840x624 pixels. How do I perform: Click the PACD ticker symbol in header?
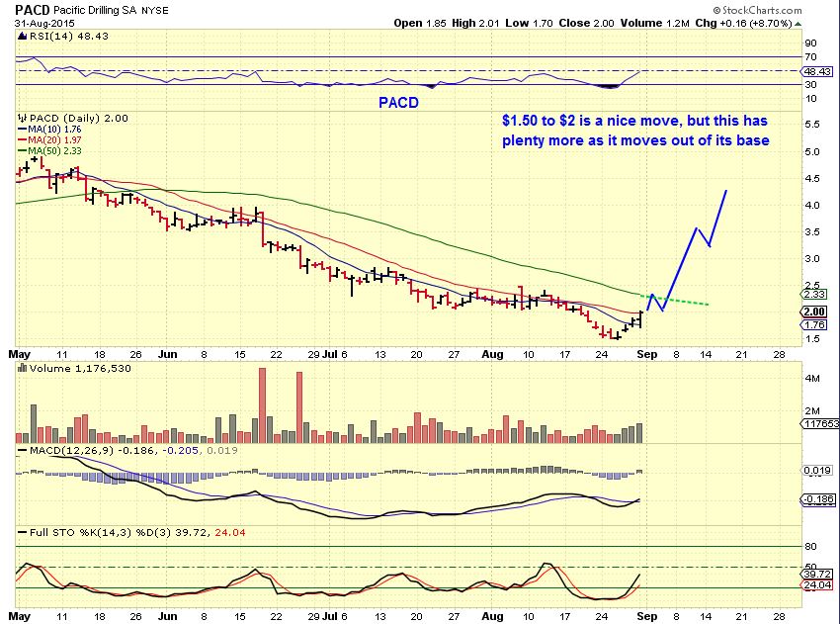click(33, 10)
